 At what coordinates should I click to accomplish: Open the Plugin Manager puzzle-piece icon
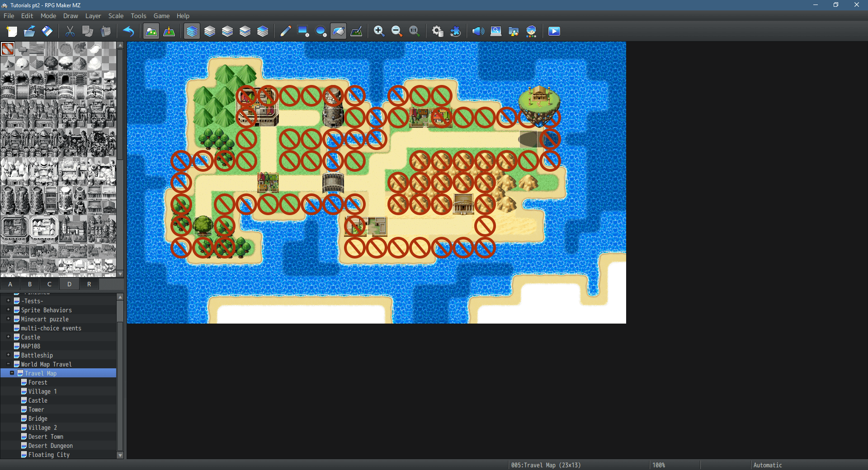(x=455, y=31)
